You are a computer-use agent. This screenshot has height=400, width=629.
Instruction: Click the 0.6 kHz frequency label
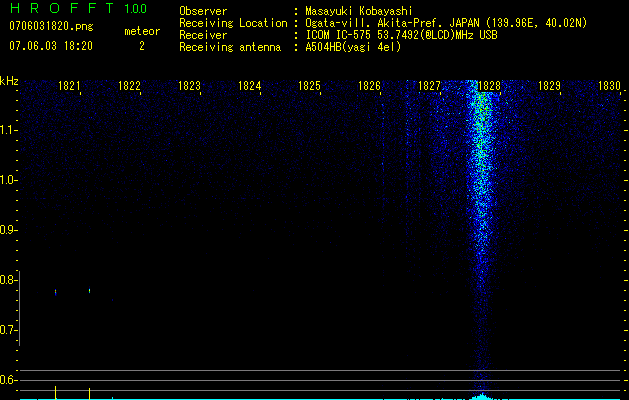tap(8, 380)
